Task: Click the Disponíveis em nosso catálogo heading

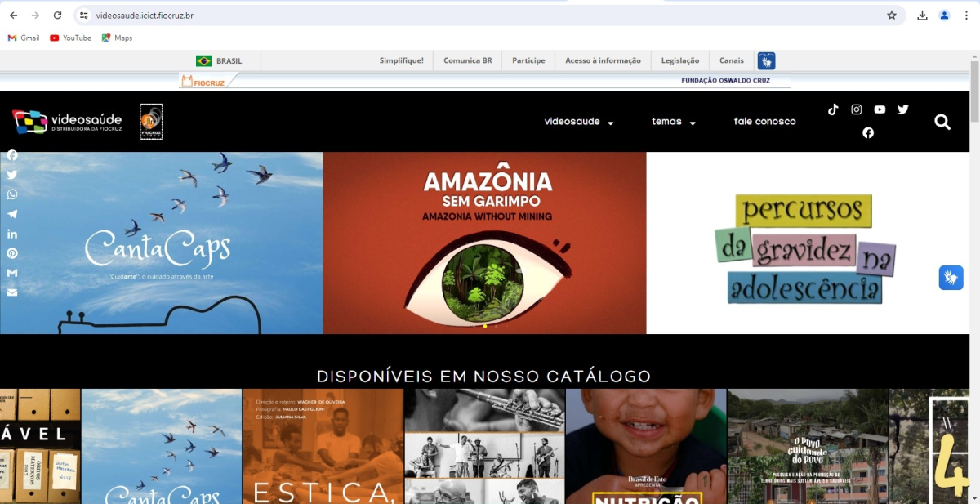Action: tap(484, 377)
